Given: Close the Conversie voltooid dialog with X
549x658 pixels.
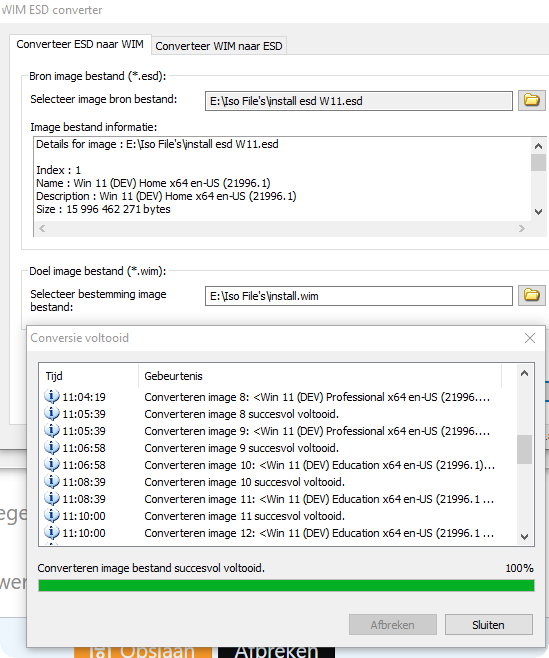Looking at the screenshot, I should 530,338.
